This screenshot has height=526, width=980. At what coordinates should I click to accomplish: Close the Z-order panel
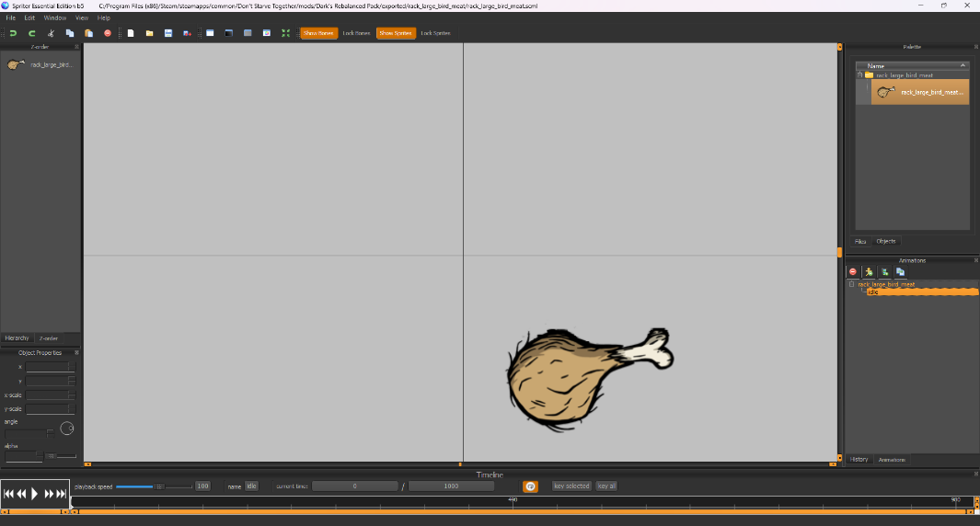(77, 47)
